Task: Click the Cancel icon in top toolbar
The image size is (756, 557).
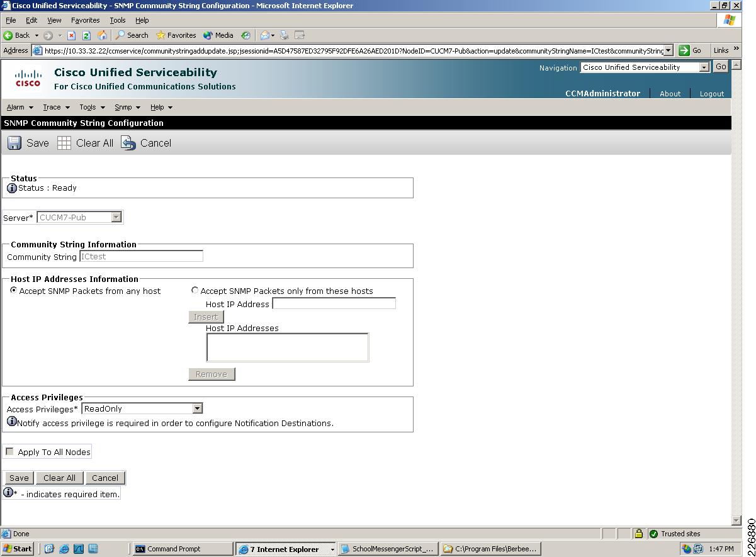Action: (x=128, y=143)
